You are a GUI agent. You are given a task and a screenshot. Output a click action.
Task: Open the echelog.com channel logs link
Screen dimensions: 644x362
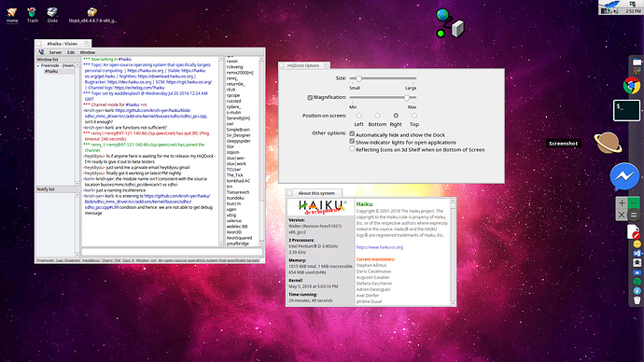(x=139, y=88)
